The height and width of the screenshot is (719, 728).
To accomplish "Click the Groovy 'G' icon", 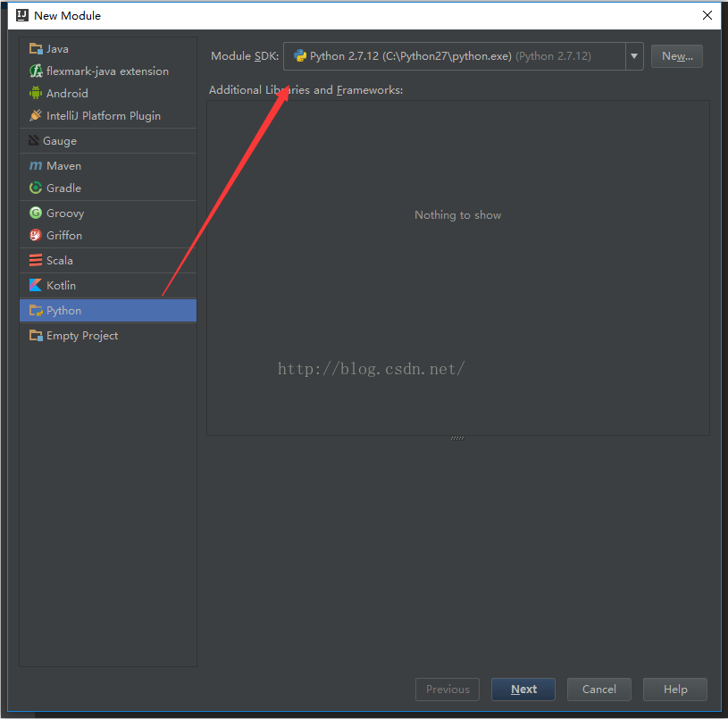I will pos(36,213).
